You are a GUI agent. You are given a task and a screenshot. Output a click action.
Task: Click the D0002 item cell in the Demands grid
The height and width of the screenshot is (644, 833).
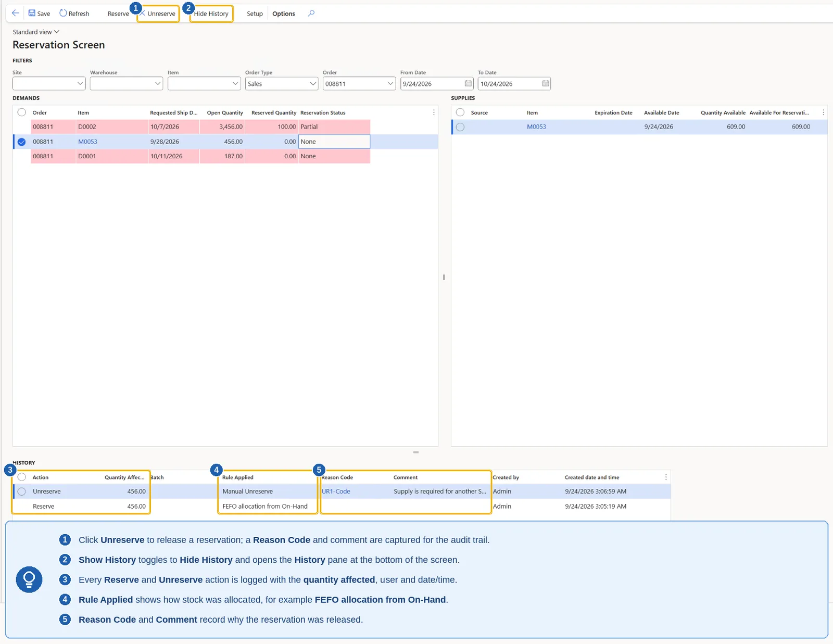(112, 127)
